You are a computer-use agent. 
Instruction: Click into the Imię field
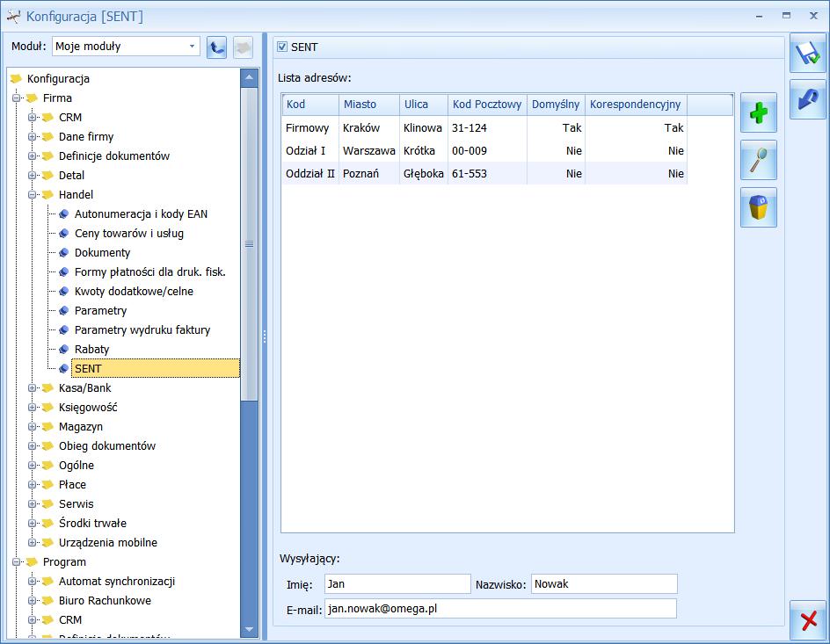[x=397, y=584]
